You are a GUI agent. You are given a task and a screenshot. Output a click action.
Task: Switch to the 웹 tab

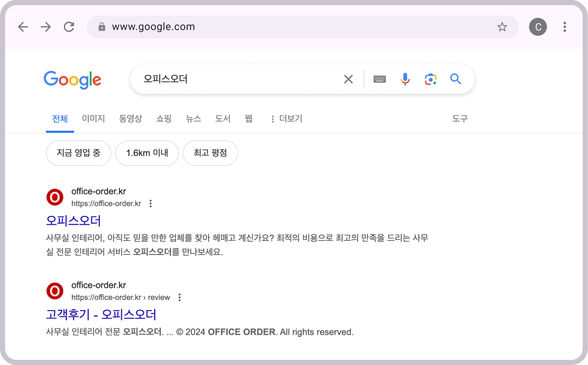pos(249,119)
